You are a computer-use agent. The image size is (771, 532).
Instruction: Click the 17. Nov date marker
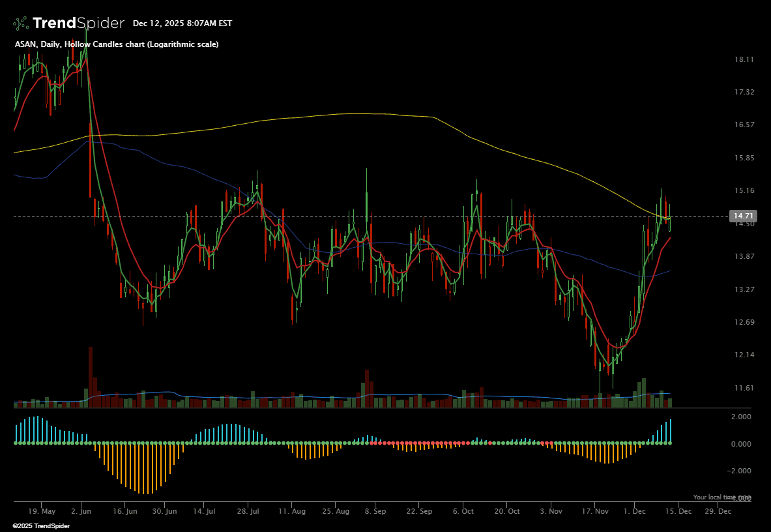pos(594,512)
